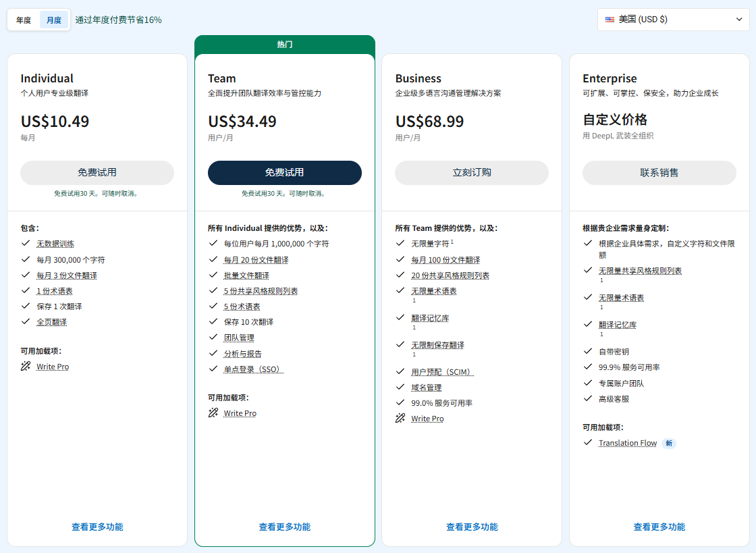This screenshot has height=553, width=756.
Task: Open 1 份术语表 feature link
Action: click(55, 291)
